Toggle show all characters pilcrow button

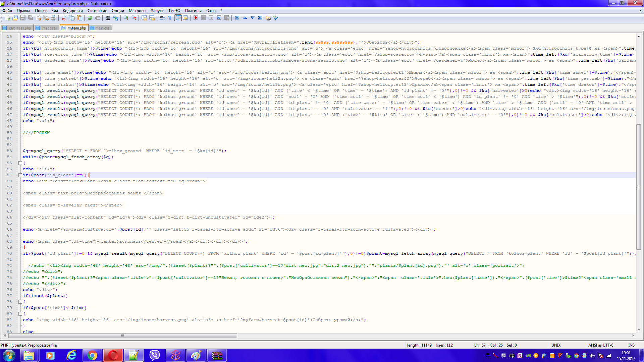tap(170, 18)
